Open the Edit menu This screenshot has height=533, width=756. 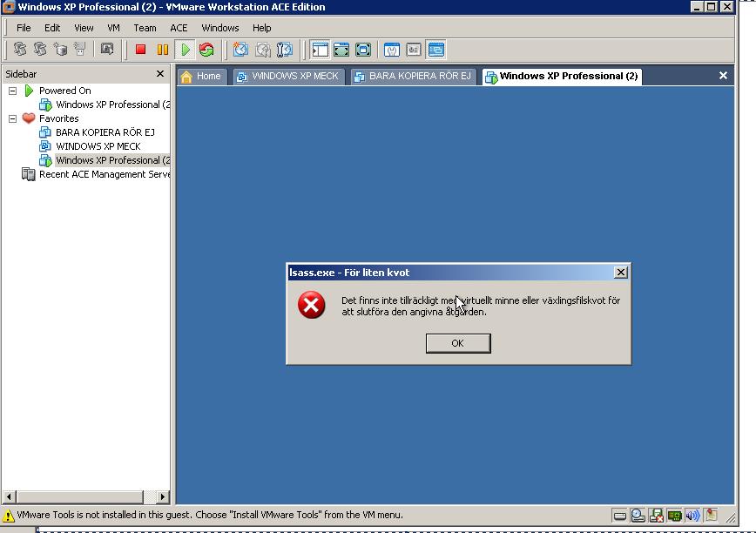point(52,28)
